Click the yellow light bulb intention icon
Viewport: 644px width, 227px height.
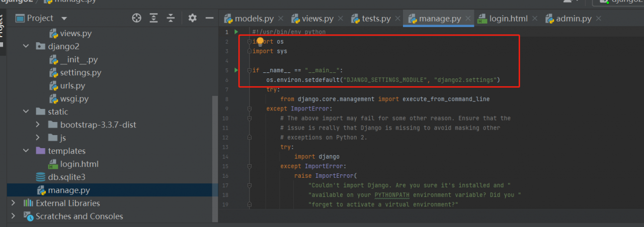click(x=260, y=41)
